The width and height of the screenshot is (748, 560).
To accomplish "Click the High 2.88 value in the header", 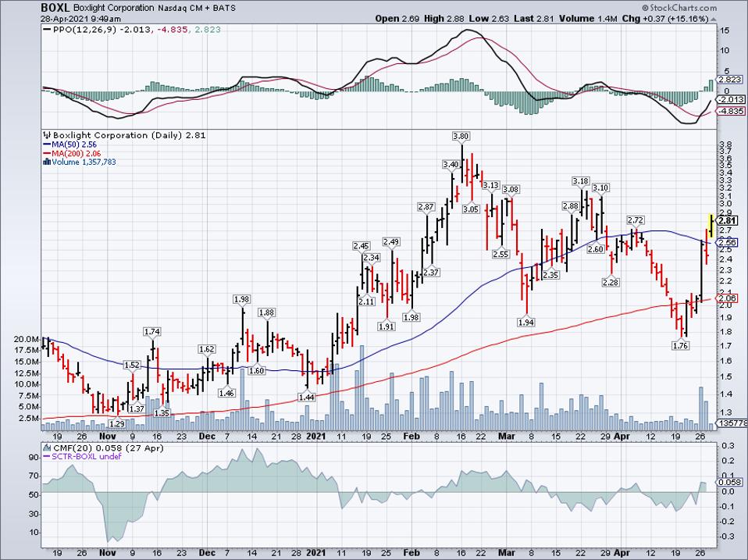I will [x=443, y=19].
